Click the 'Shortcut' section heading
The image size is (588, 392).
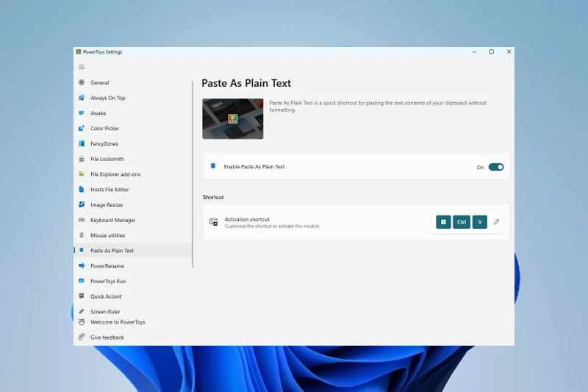pyautogui.click(x=213, y=197)
